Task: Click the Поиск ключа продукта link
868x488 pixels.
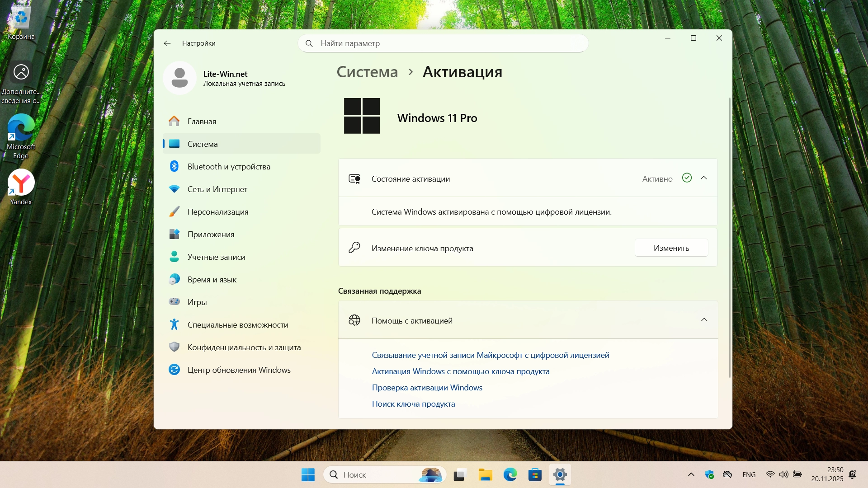Action: 413,404
